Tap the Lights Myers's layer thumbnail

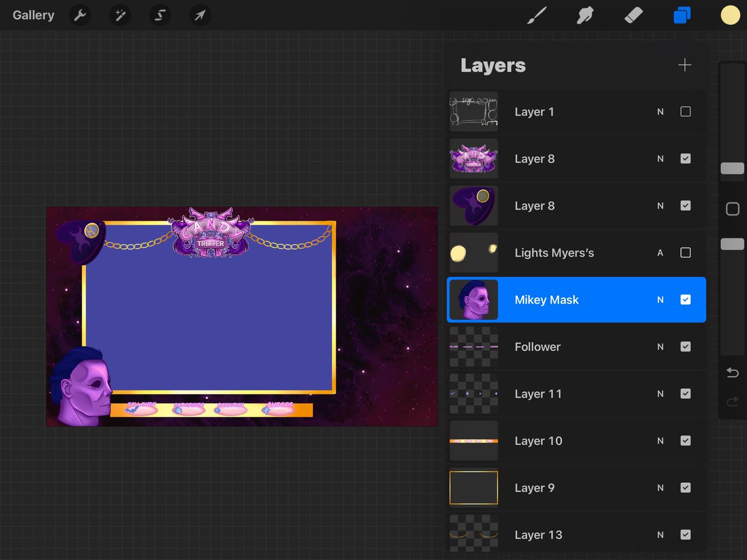[474, 253]
